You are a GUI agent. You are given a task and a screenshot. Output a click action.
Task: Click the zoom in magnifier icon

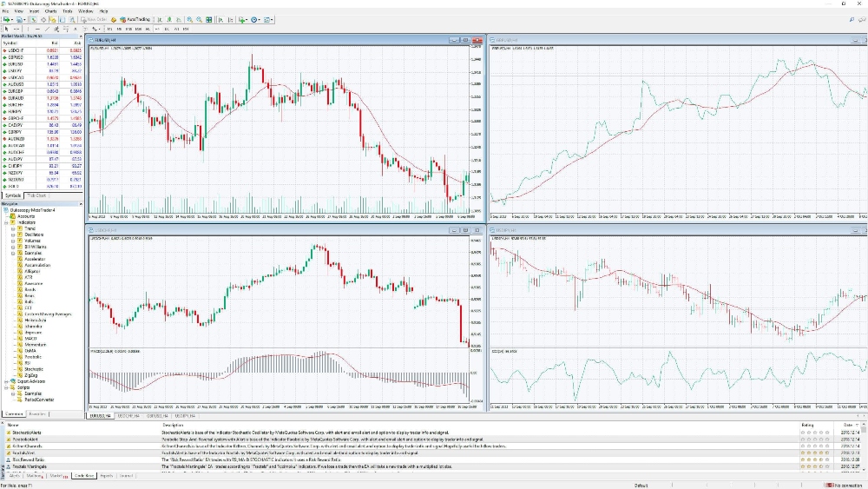pos(189,18)
